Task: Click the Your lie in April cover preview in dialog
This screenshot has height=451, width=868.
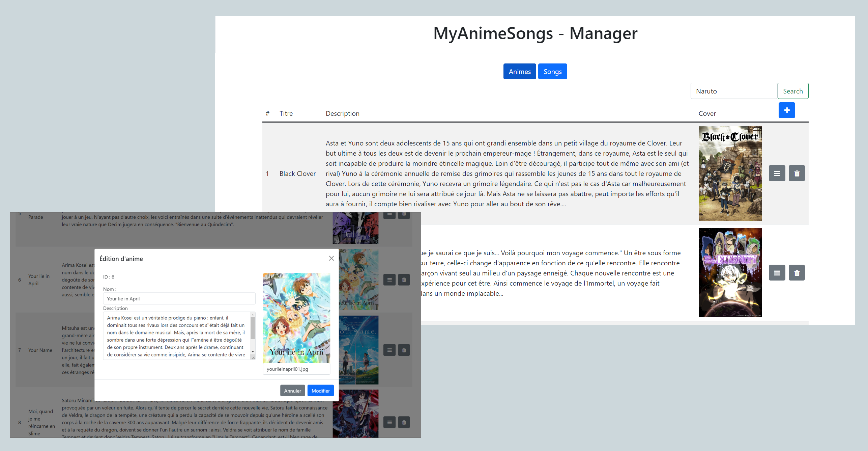Action: coord(296,318)
